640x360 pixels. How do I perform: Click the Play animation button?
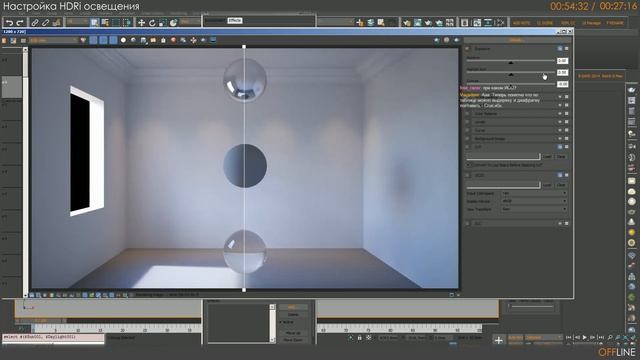(x=584, y=338)
